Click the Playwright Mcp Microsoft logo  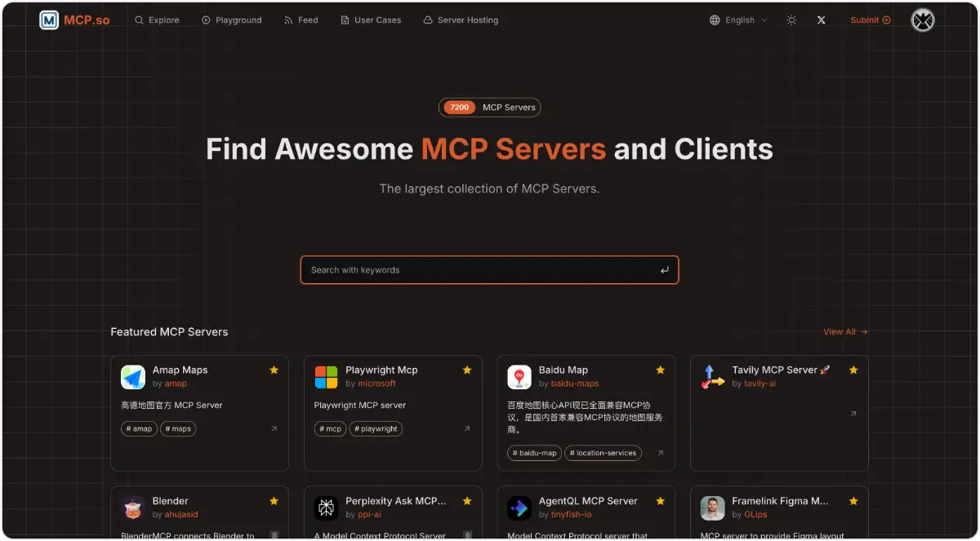(326, 377)
